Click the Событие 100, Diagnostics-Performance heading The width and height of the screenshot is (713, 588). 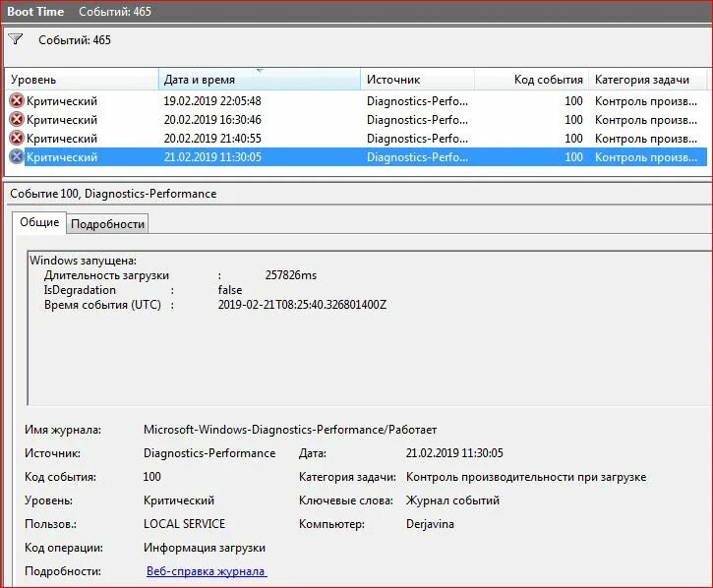[x=113, y=194]
